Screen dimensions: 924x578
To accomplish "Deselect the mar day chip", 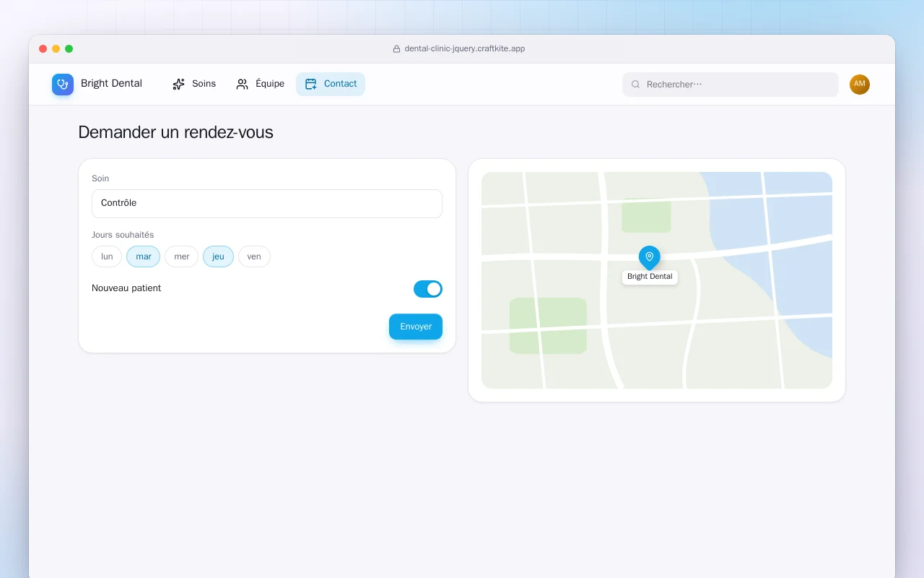I will [144, 256].
